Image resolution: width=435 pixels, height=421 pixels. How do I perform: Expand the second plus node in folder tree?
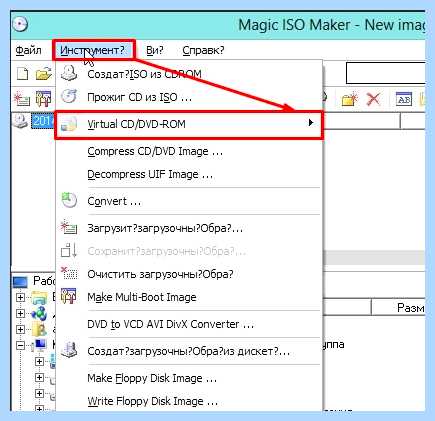tap(20, 313)
